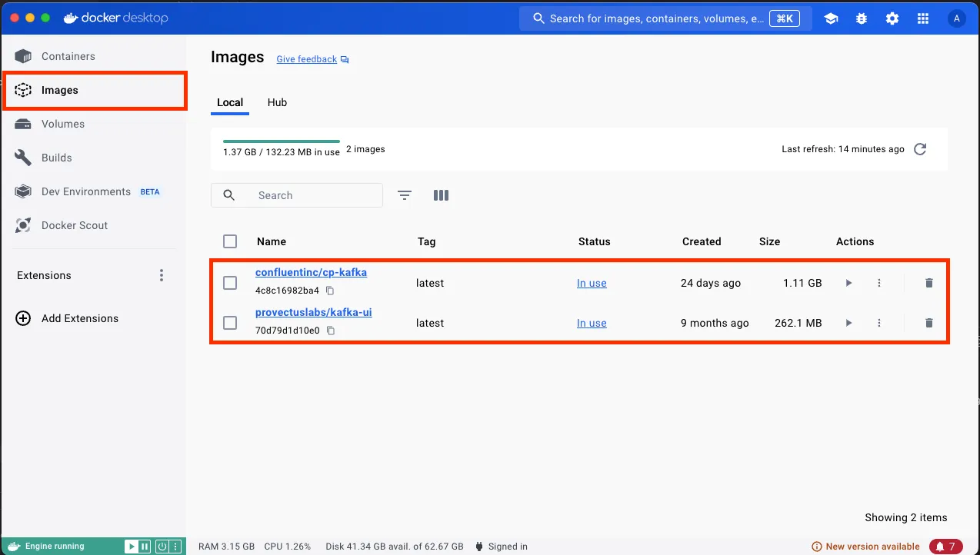Run the provectuslabs/kafka-ui image
980x555 pixels.
point(848,323)
